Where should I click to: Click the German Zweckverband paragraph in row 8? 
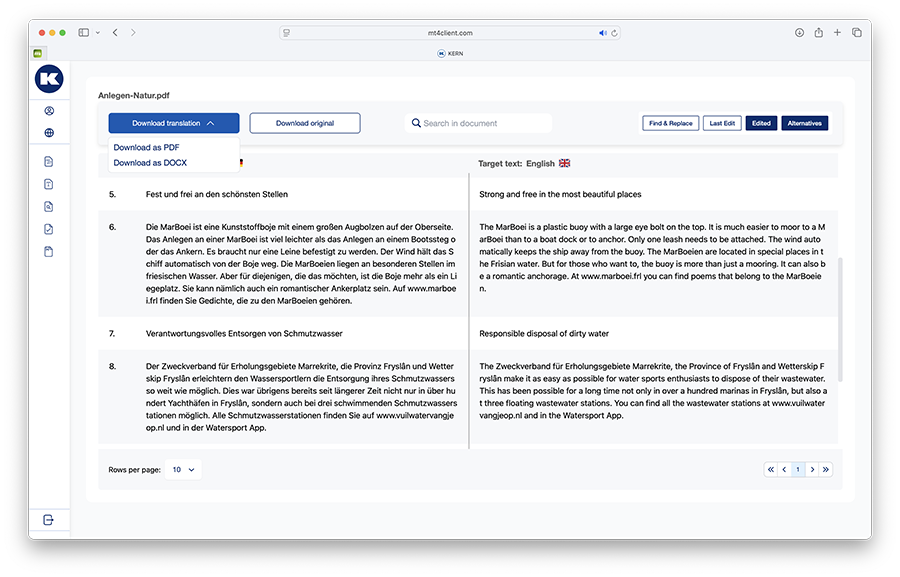coord(301,397)
